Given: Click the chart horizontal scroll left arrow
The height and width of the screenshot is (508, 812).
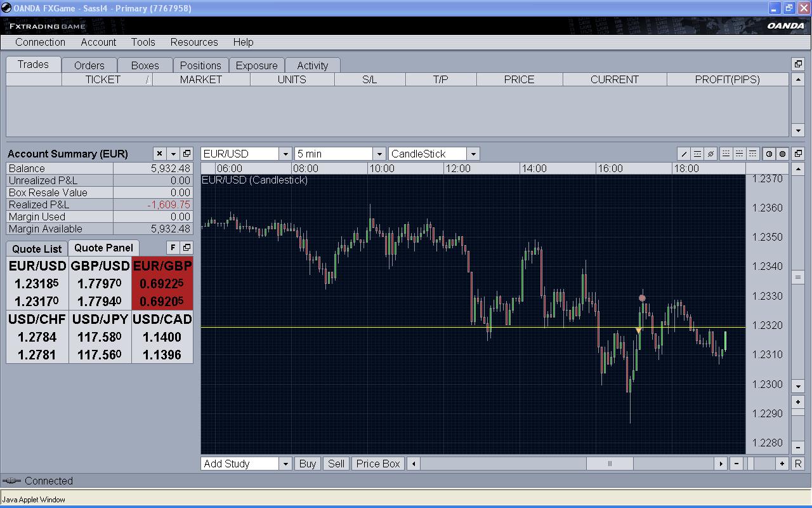Looking at the screenshot, I should pos(414,464).
